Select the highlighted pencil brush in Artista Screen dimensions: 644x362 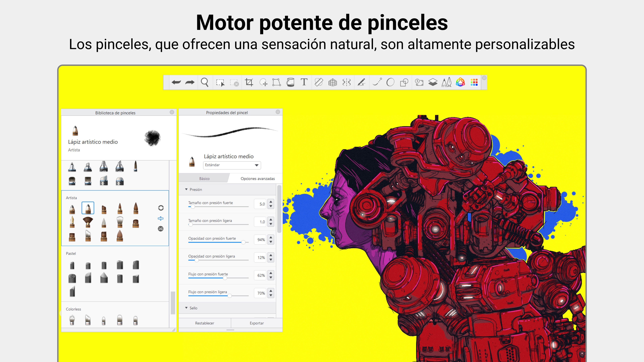click(x=88, y=208)
